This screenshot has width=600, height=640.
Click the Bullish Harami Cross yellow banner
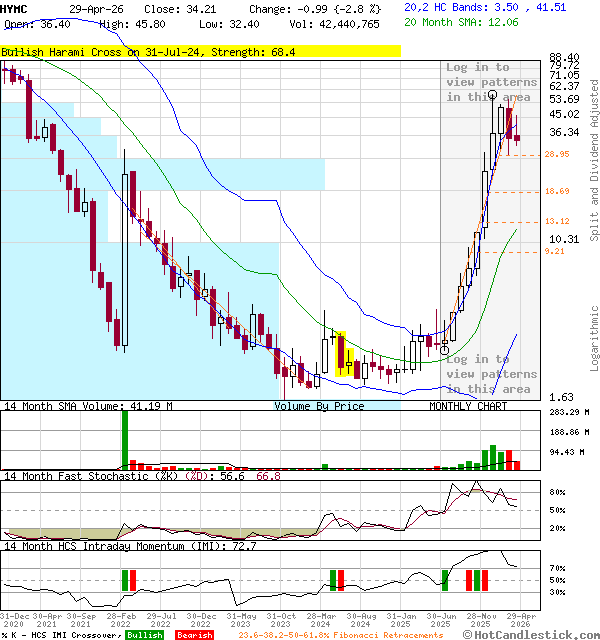coord(200,51)
